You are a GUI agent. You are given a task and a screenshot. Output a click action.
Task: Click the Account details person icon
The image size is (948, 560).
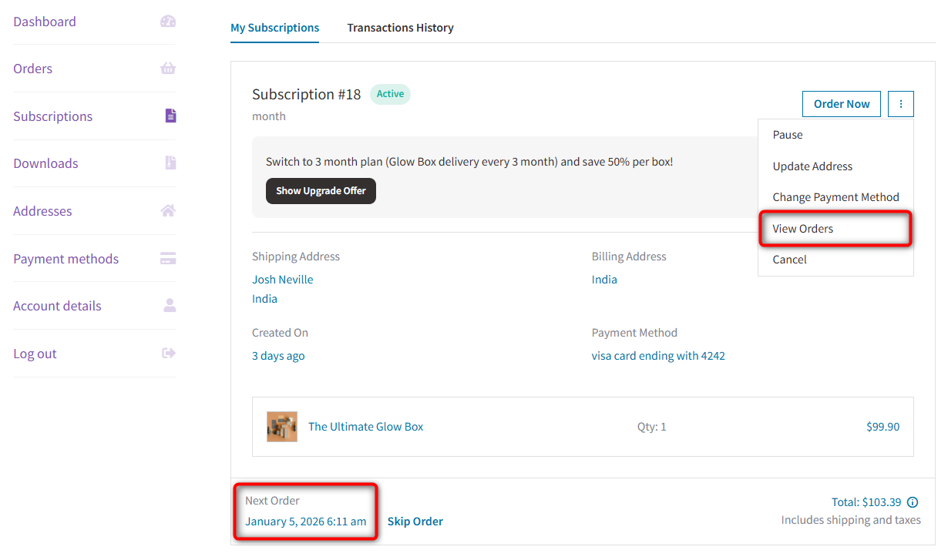coord(168,305)
